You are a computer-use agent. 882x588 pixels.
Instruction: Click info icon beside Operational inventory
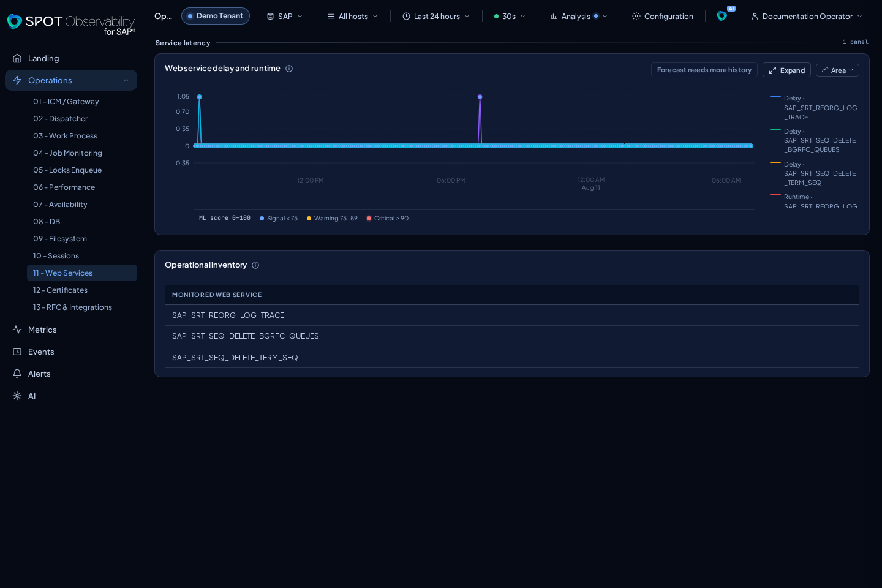point(255,265)
